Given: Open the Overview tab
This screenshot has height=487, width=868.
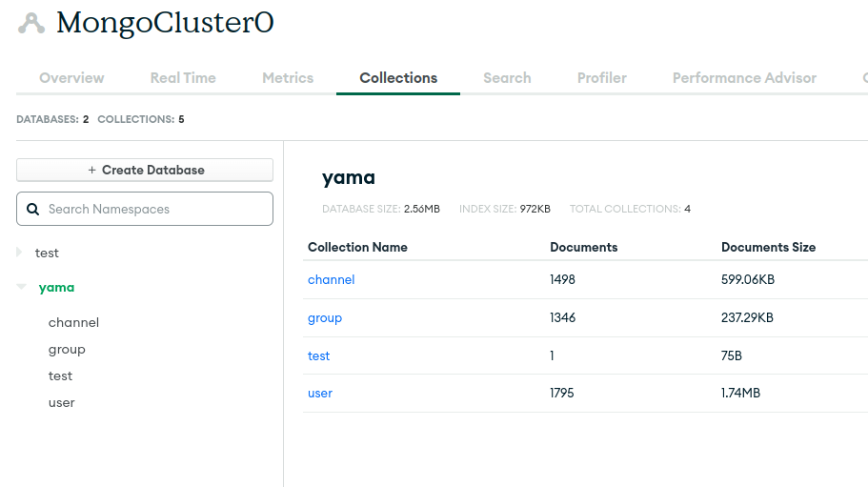Looking at the screenshot, I should click(71, 78).
